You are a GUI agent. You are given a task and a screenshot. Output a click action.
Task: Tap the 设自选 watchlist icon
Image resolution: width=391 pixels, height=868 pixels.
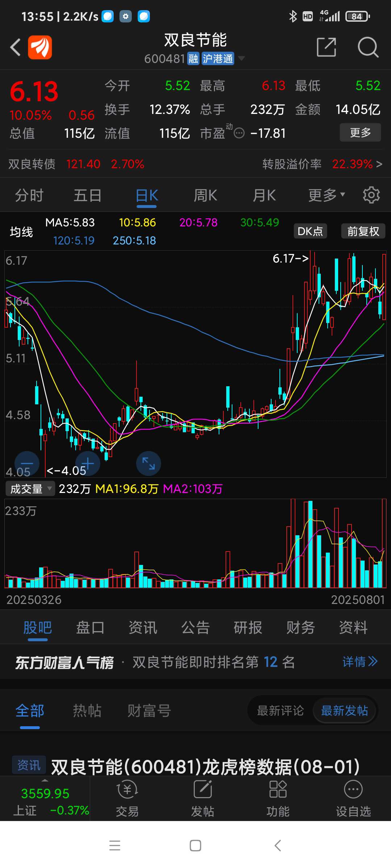coord(353,799)
